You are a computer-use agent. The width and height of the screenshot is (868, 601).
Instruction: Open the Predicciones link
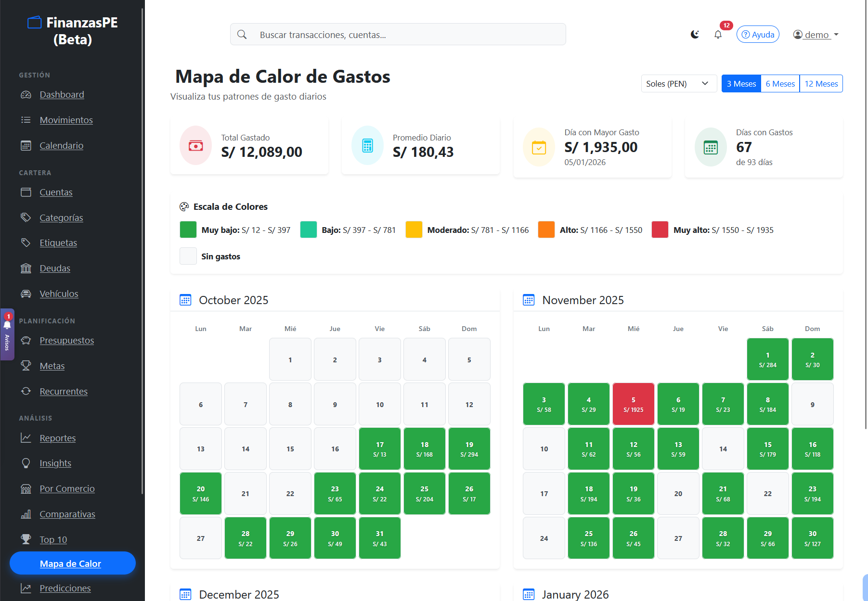pos(65,588)
